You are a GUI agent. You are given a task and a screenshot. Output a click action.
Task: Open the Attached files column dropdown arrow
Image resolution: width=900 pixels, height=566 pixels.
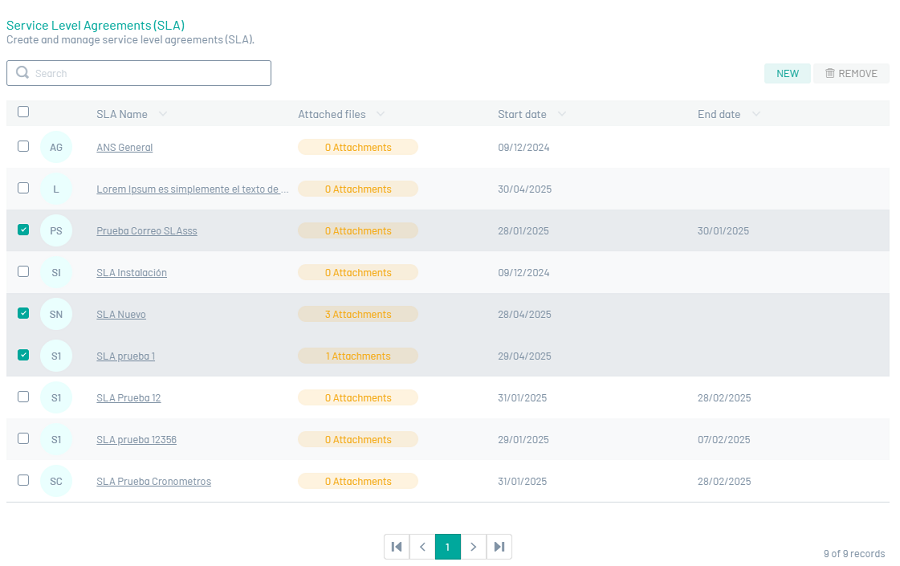click(381, 115)
